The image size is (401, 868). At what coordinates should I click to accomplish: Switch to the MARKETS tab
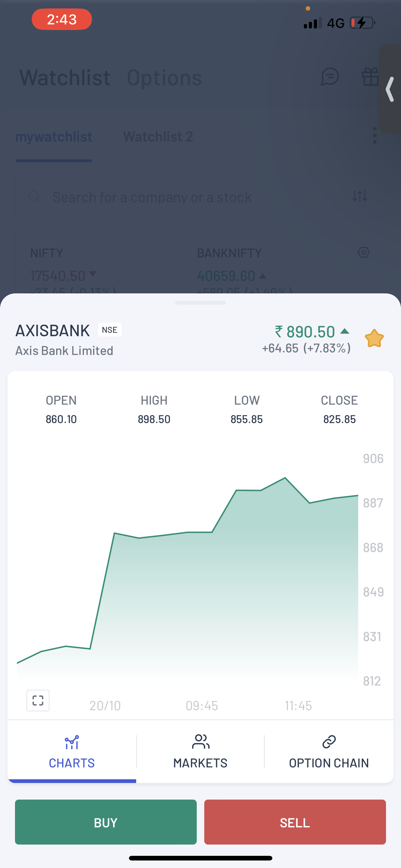(x=200, y=752)
